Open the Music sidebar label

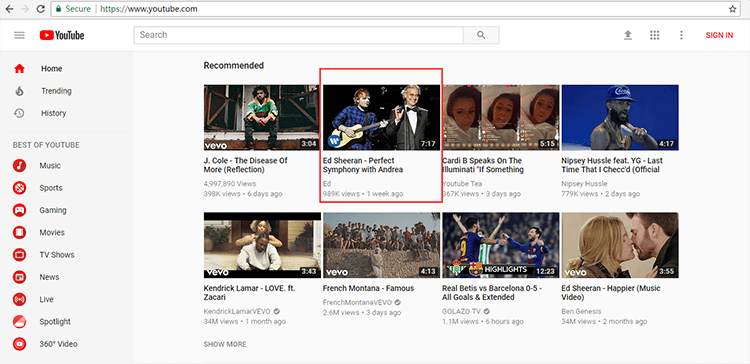click(50, 165)
